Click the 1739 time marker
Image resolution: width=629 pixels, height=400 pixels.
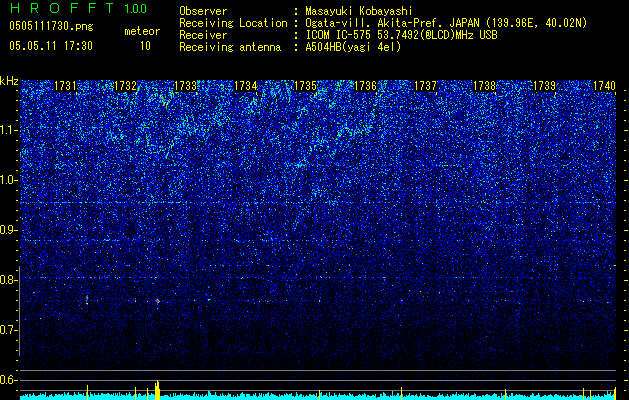(544, 86)
